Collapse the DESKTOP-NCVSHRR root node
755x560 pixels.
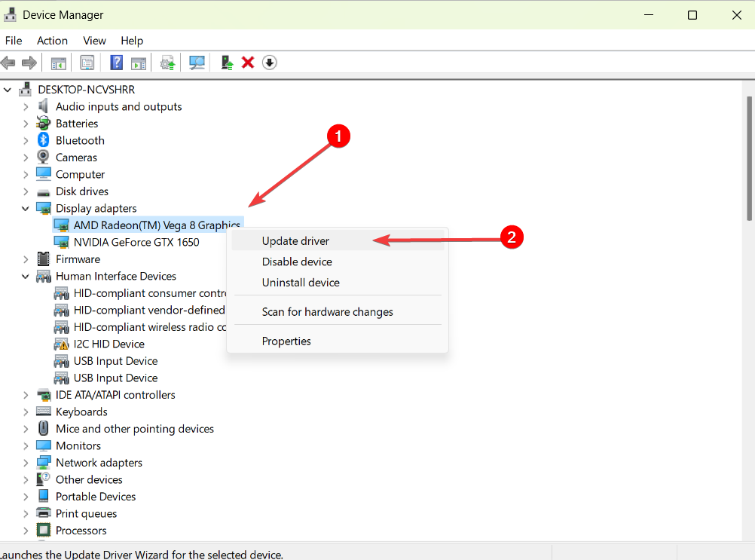tap(8, 90)
